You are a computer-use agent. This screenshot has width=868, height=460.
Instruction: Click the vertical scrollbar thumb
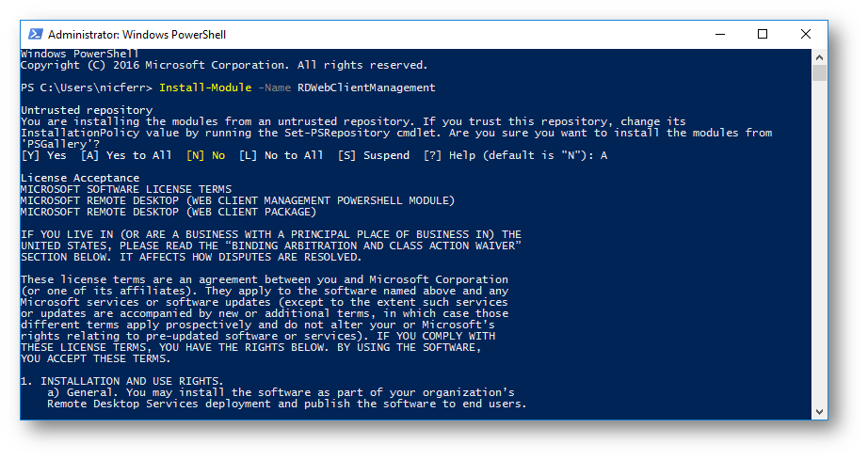point(819,73)
